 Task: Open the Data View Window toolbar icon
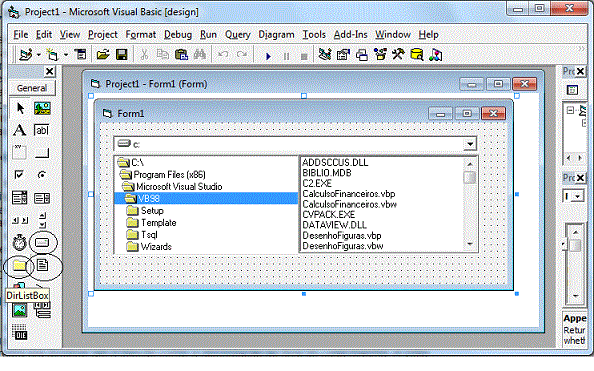click(417, 55)
